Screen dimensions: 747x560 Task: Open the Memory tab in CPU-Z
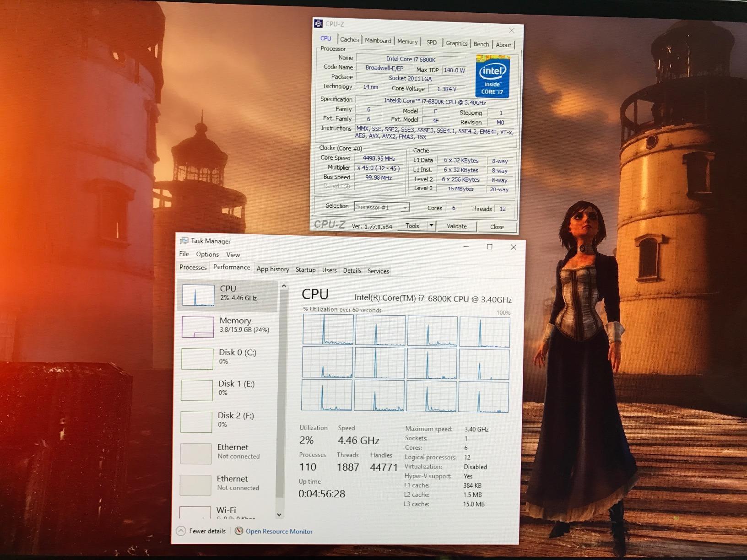407,42
